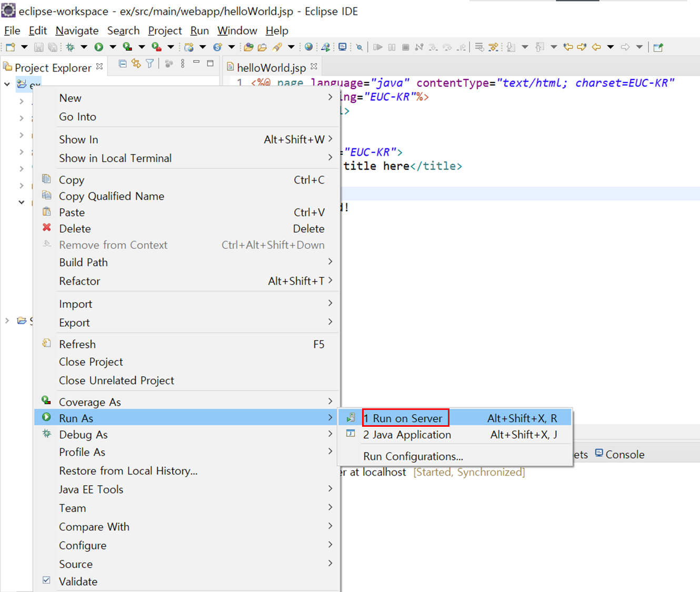Click the Open Task folder icon

pos(262,47)
